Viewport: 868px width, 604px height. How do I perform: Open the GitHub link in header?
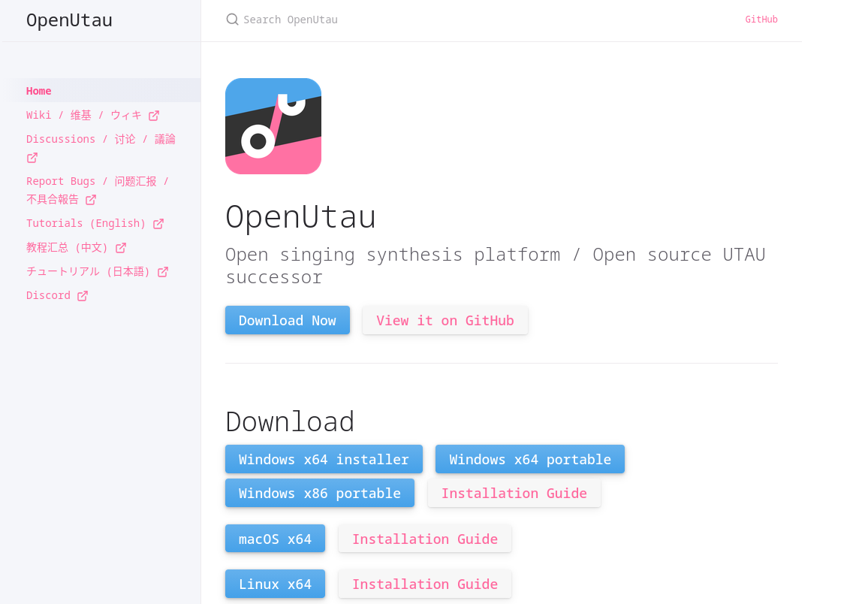pyautogui.click(x=761, y=20)
